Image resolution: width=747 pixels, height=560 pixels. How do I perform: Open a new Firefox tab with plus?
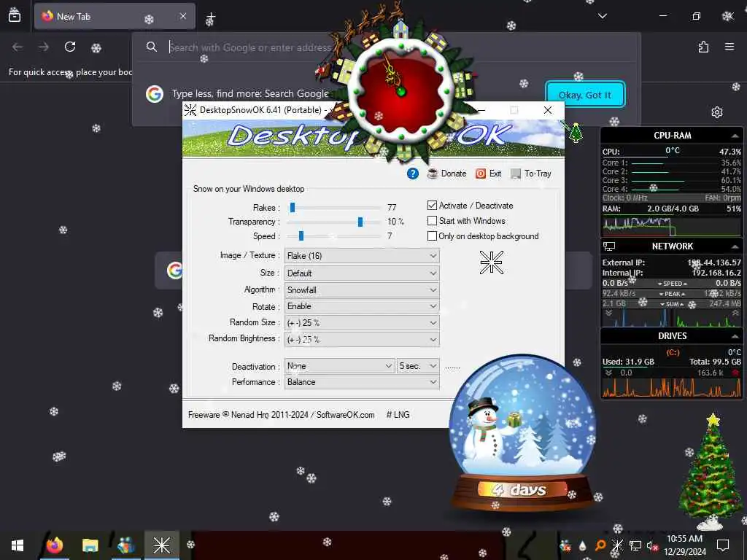(x=211, y=17)
